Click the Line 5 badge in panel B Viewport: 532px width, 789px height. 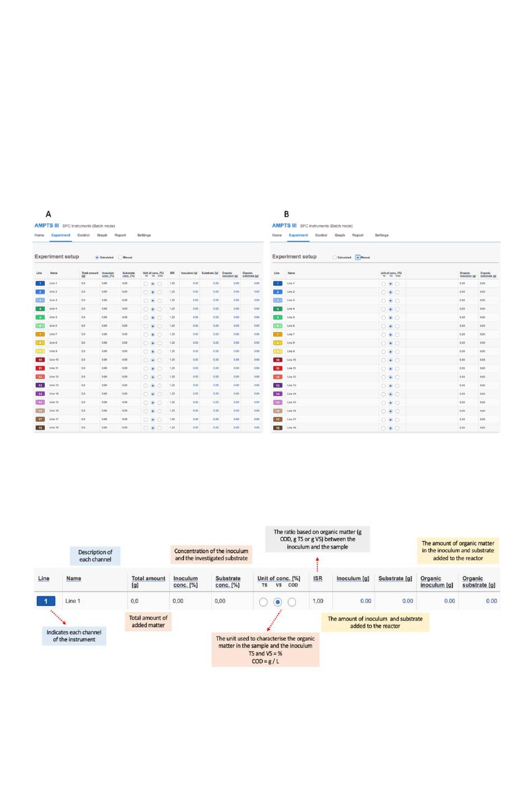278,318
